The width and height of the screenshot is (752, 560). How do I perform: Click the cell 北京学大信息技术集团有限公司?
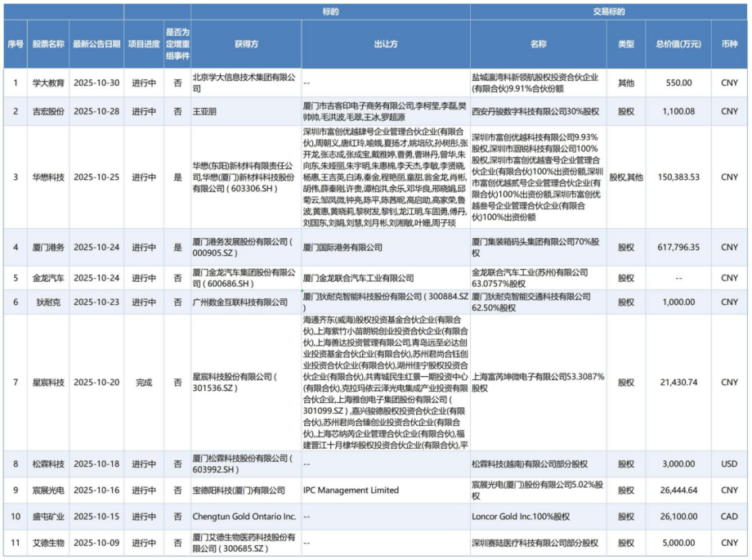(244, 83)
